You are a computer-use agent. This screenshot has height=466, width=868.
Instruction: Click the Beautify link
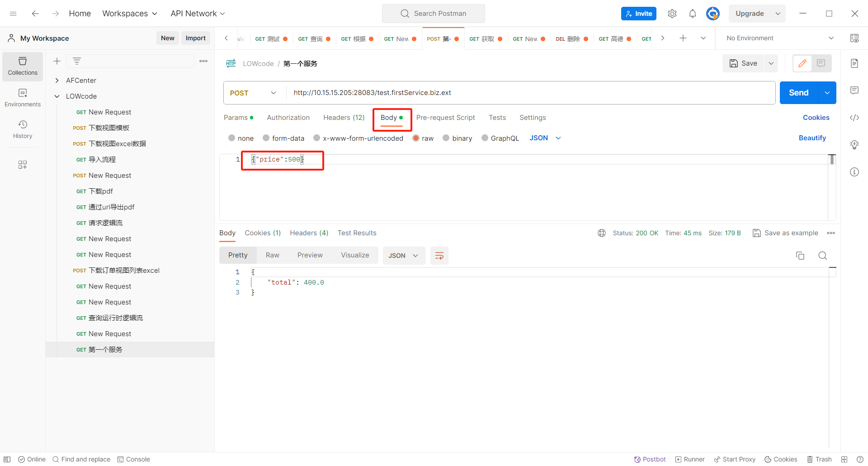coord(812,138)
